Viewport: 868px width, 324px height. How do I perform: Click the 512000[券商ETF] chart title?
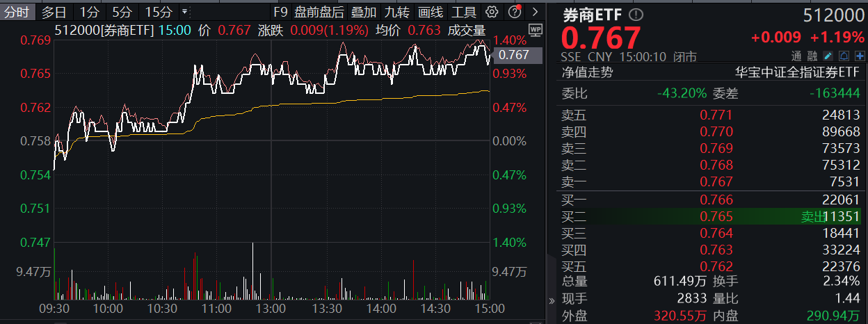click(105, 29)
